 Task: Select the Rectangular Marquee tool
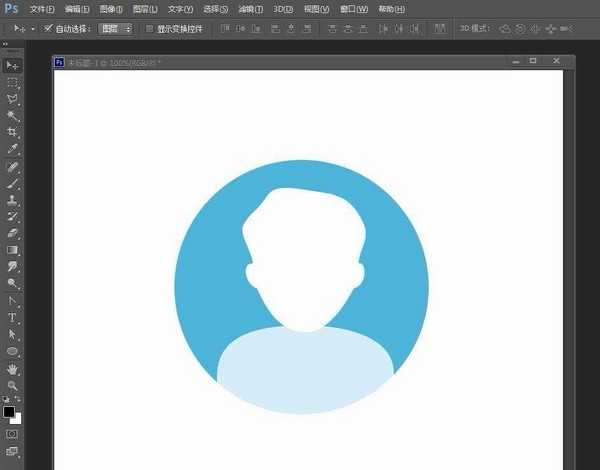coord(13,82)
